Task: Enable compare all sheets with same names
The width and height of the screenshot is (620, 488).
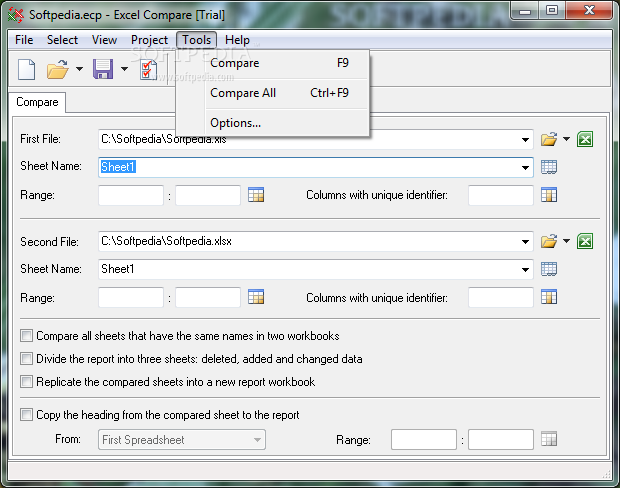Action: [26, 336]
